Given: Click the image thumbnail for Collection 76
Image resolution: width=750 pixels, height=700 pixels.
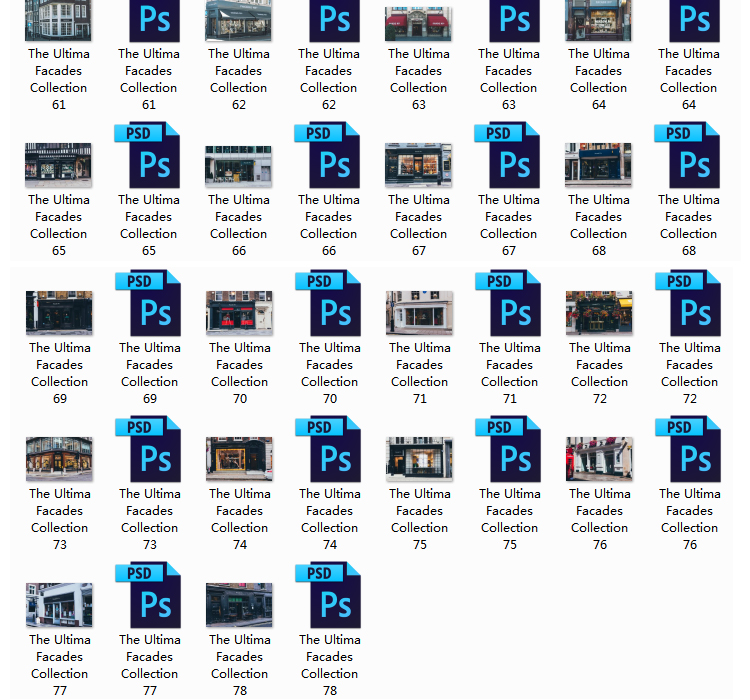Looking at the screenshot, I should (599, 459).
